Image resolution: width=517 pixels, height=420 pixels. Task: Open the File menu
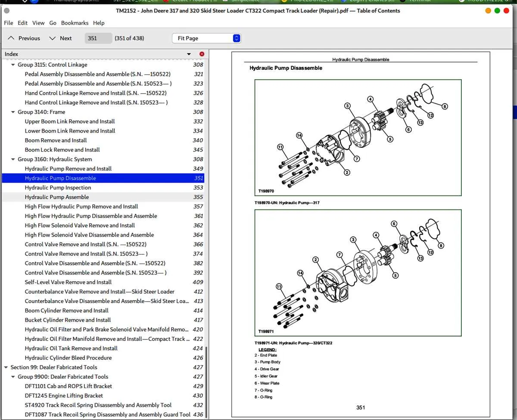[x=8, y=23]
